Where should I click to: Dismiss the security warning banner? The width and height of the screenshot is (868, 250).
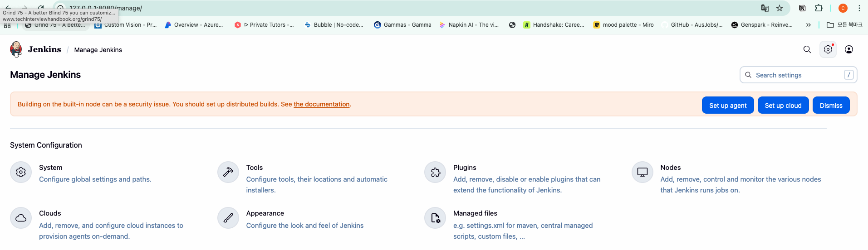pos(831,105)
